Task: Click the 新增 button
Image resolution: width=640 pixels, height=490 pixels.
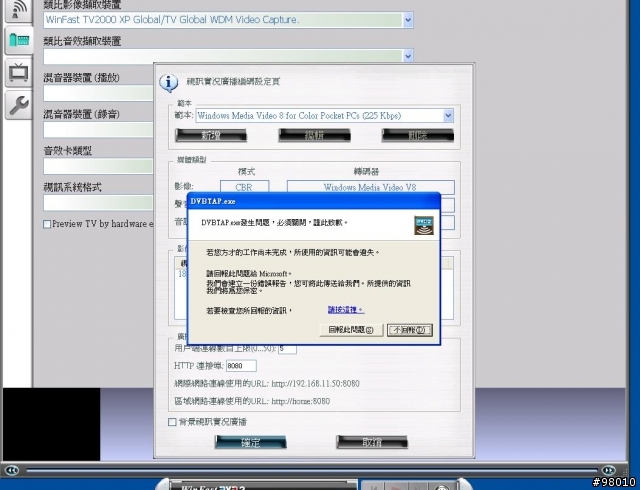Action: pyautogui.click(x=211, y=136)
